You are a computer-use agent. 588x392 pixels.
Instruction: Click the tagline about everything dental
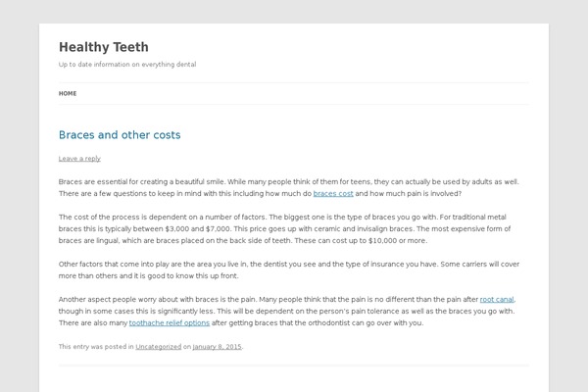[127, 65]
